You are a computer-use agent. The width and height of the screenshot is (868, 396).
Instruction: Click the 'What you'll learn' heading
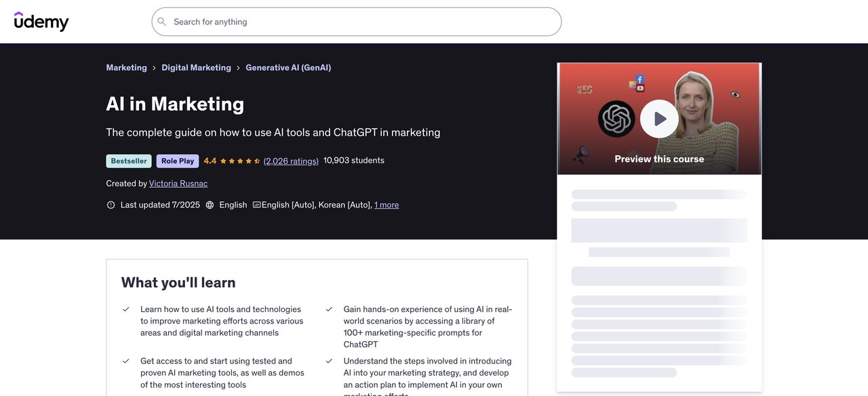point(178,283)
